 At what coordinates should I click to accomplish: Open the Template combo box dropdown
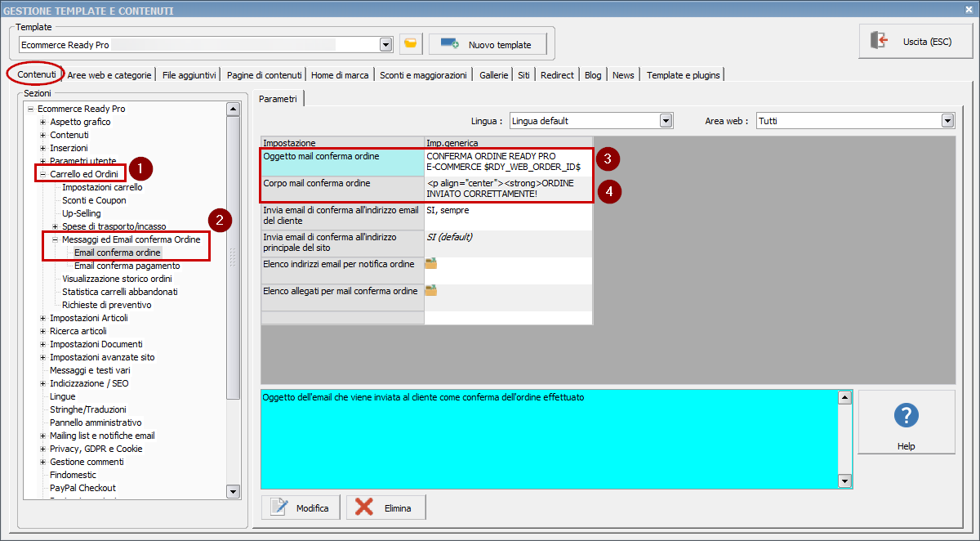coord(386,44)
